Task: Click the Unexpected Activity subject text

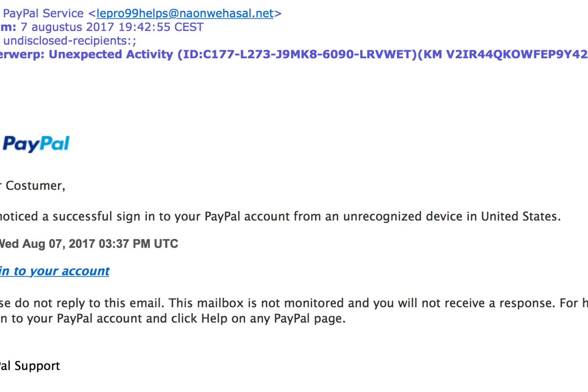Action: pos(111,54)
